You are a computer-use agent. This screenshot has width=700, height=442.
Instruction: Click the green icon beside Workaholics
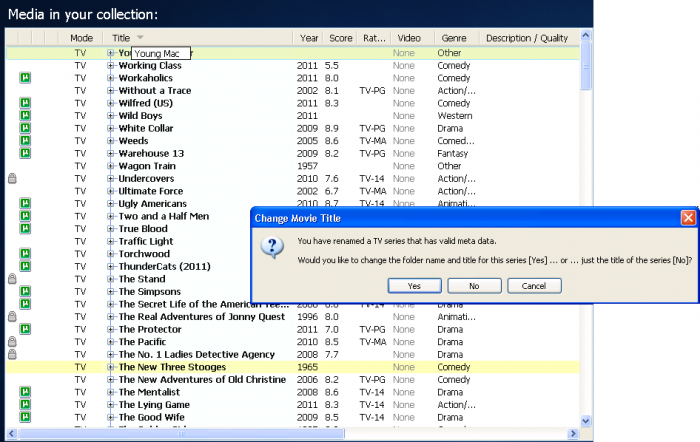coord(25,78)
